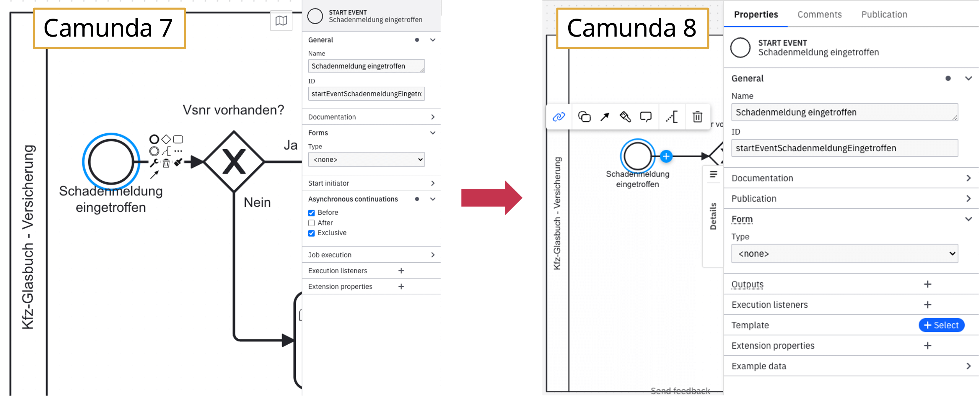Click 'Vsnr vorhanden?' gateway label
The height and width of the screenshot is (396, 980).
click(234, 110)
